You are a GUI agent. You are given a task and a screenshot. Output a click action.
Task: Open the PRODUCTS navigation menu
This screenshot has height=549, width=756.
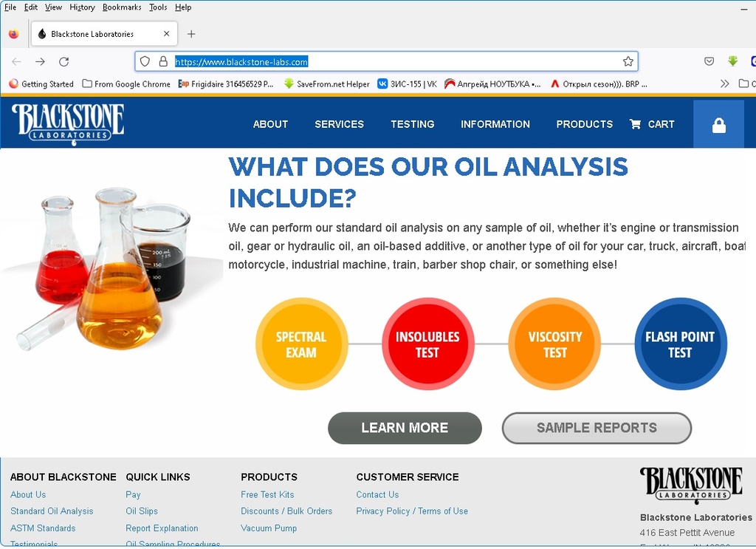585,124
